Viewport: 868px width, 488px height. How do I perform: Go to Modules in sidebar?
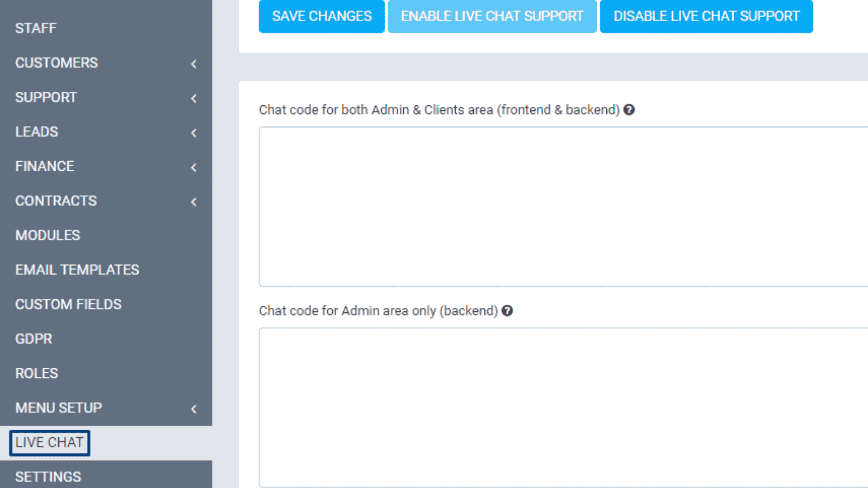click(x=106, y=235)
